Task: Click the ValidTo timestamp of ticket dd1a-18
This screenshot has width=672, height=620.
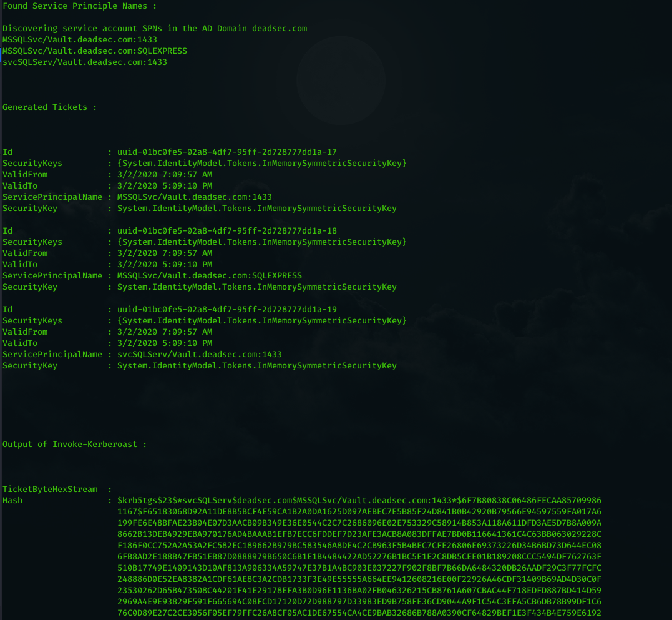Action: pyautogui.click(x=165, y=265)
